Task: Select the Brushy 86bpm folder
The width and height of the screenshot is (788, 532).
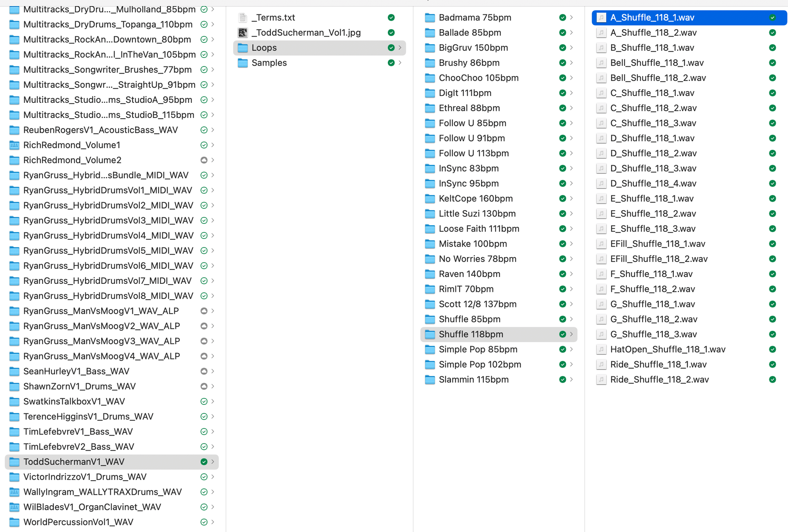Action: 499,63
